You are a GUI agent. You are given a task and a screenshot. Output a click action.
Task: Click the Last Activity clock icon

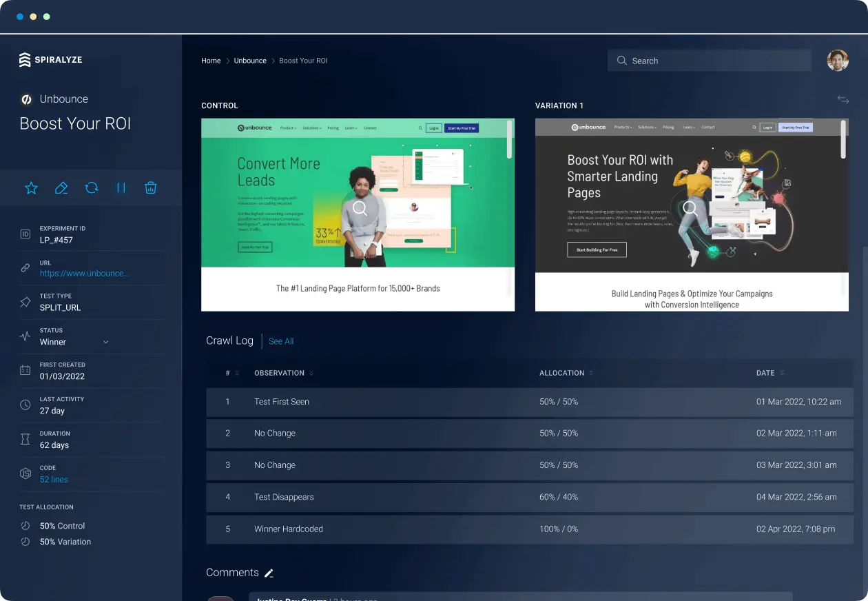coord(25,405)
